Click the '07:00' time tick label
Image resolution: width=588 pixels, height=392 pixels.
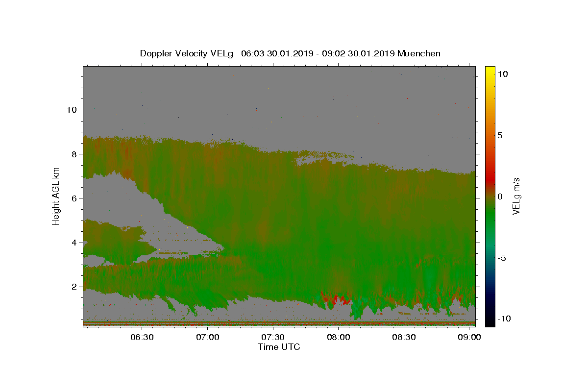pos(207,338)
